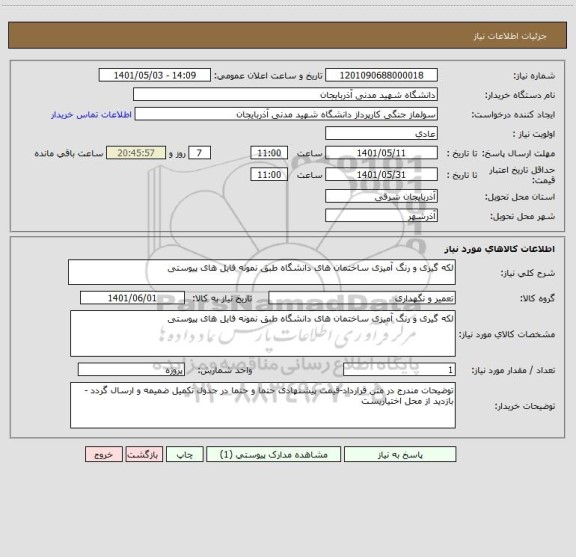The width and height of the screenshot is (576, 557).
Task: Click the اطلاعات کالاهای مورد نیاز section heading
Action: 500,249
